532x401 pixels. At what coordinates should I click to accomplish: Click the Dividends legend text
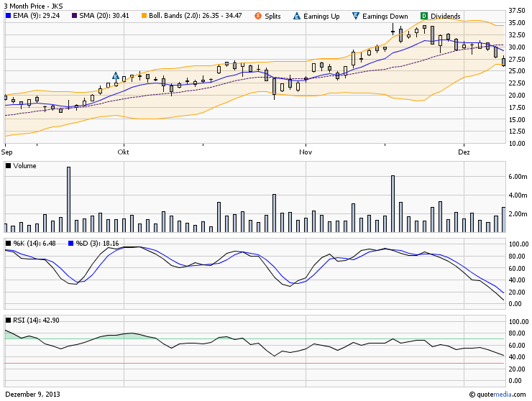[x=446, y=16]
